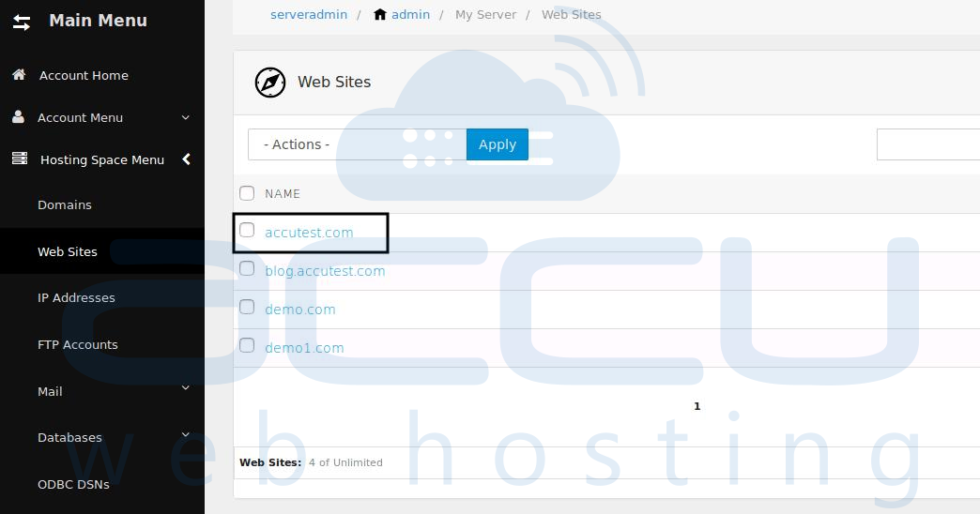Click the search input field
980x514 pixels.
click(928, 144)
